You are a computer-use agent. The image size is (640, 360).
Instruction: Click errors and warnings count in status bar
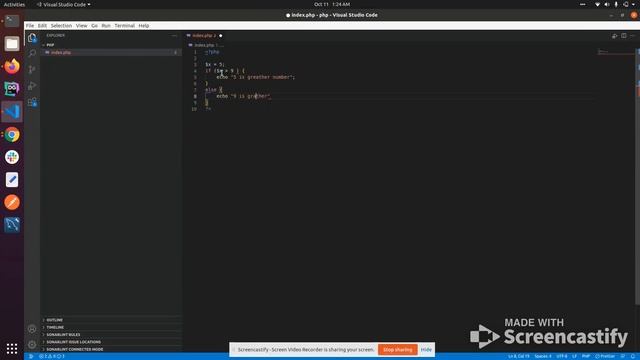click(x=52, y=356)
